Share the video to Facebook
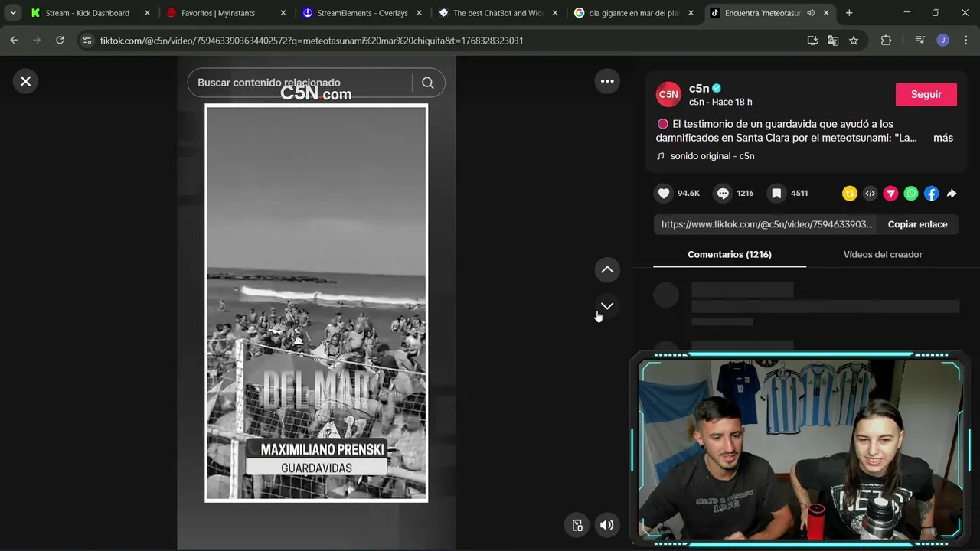 pyautogui.click(x=931, y=194)
